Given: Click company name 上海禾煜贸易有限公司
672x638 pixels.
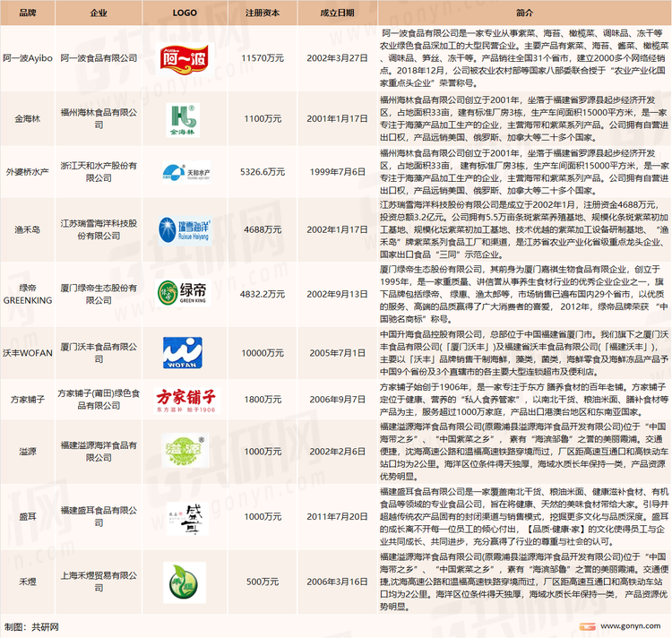Looking at the screenshot, I should coord(99,580).
